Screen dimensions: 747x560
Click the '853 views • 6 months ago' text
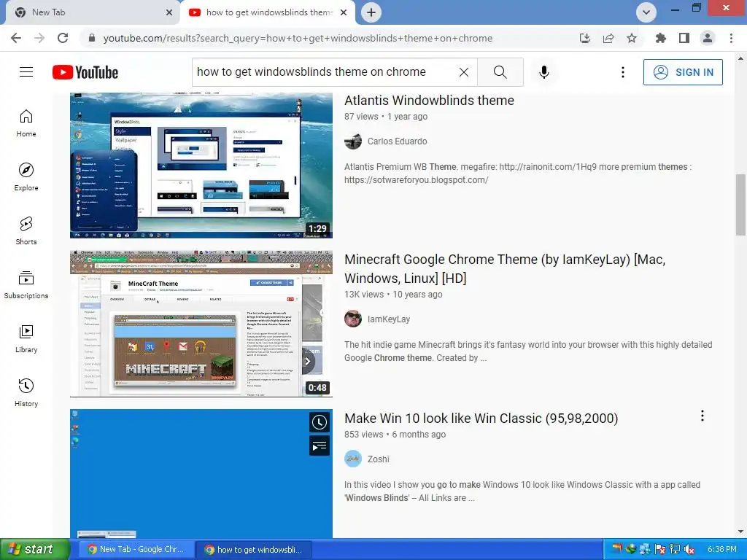pyautogui.click(x=395, y=435)
